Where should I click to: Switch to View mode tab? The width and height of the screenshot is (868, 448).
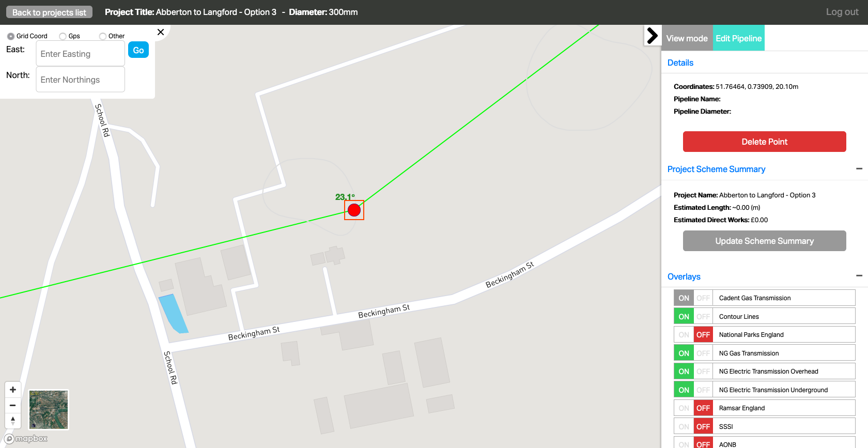pyautogui.click(x=687, y=38)
